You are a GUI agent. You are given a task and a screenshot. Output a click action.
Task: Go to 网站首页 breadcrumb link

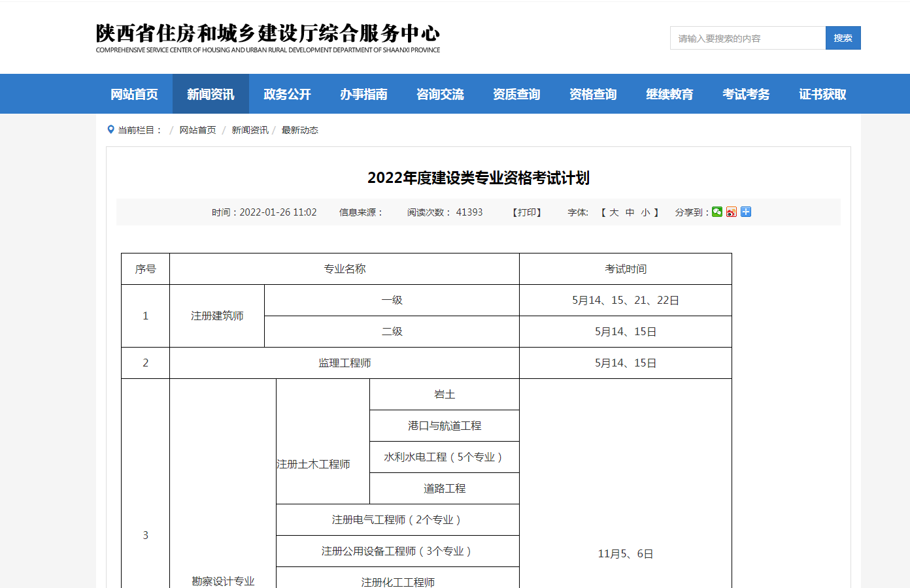point(197,130)
